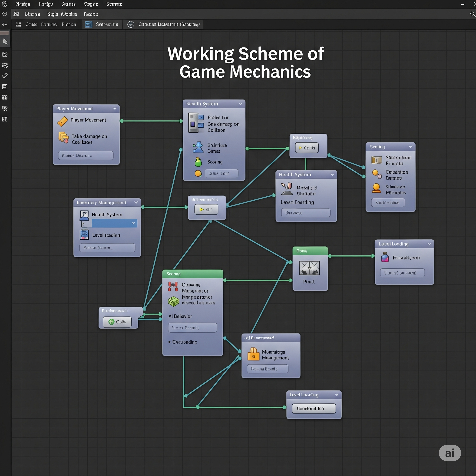Click the Golts button with green icon
This screenshot has height=476, width=476.
tap(117, 322)
